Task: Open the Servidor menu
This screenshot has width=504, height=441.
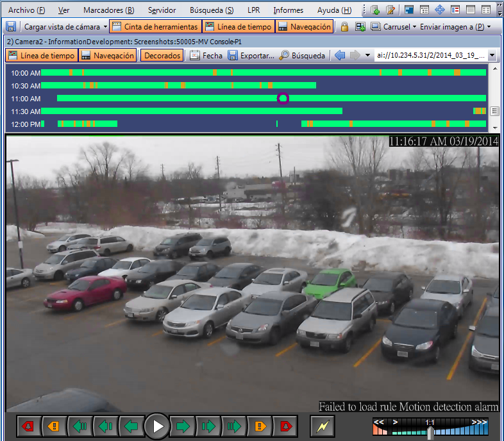Action: 162,10
